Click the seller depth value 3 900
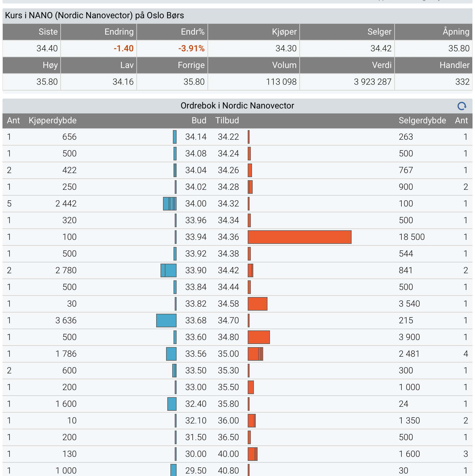This screenshot has width=475, height=476. coord(409,337)
